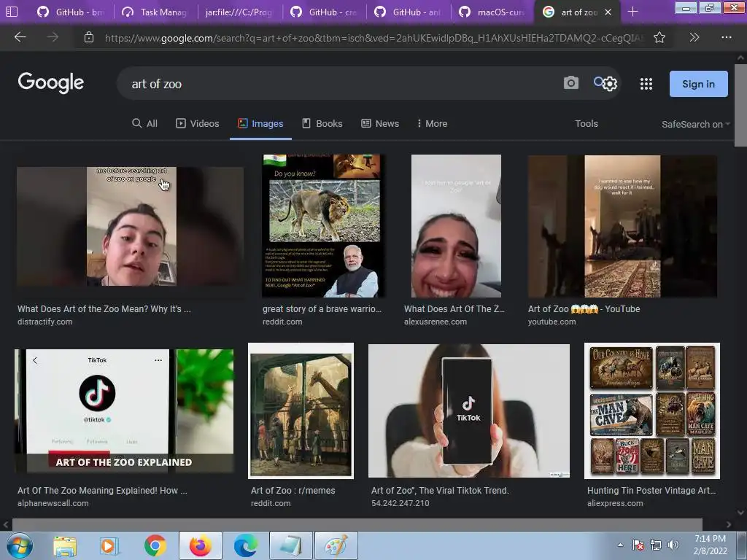Viewport: 747px width, 560px height.
Task: Open the lion 'Do you know?' thumbnail
Action: (x=322, y=226)
